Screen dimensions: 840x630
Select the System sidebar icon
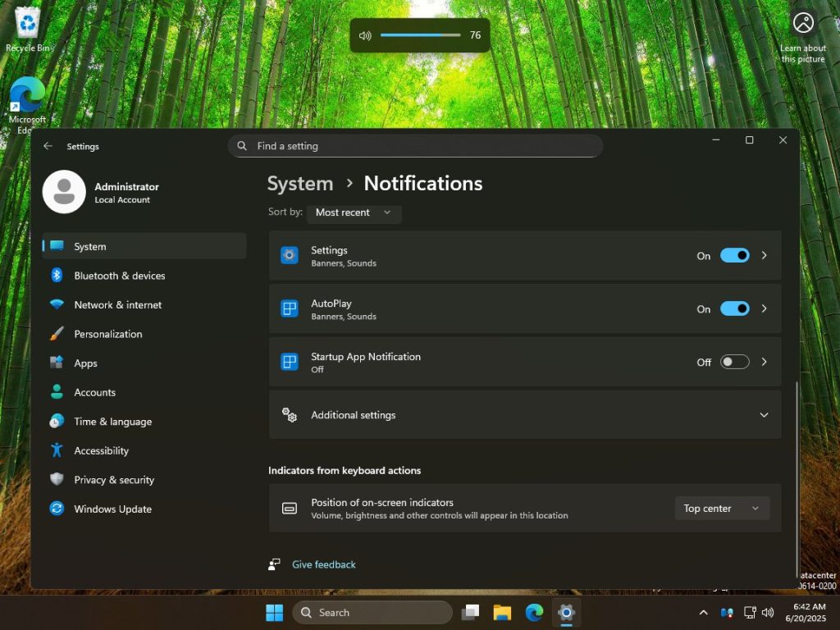point(57,246)
